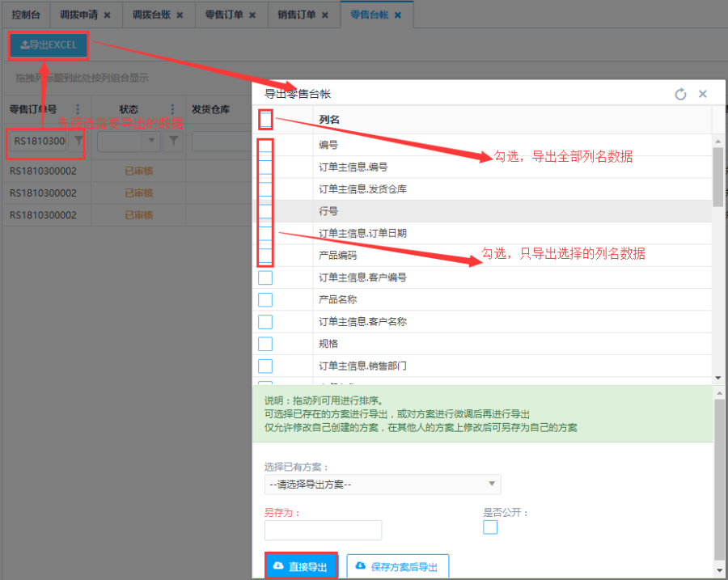Close the 销售订单 tab
The width and height of the screenshot is (728, 580).
tap(324, 15)
